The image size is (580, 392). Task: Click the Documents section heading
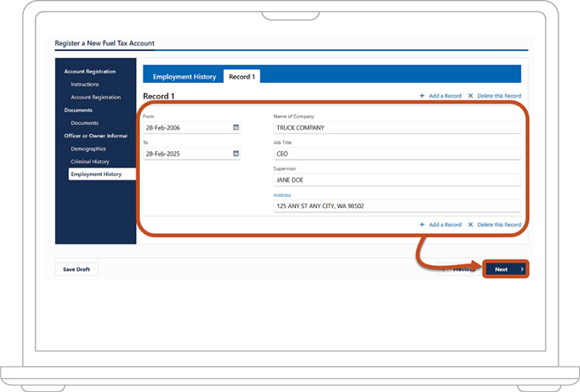pyautogui.click(x=79, y=110)
